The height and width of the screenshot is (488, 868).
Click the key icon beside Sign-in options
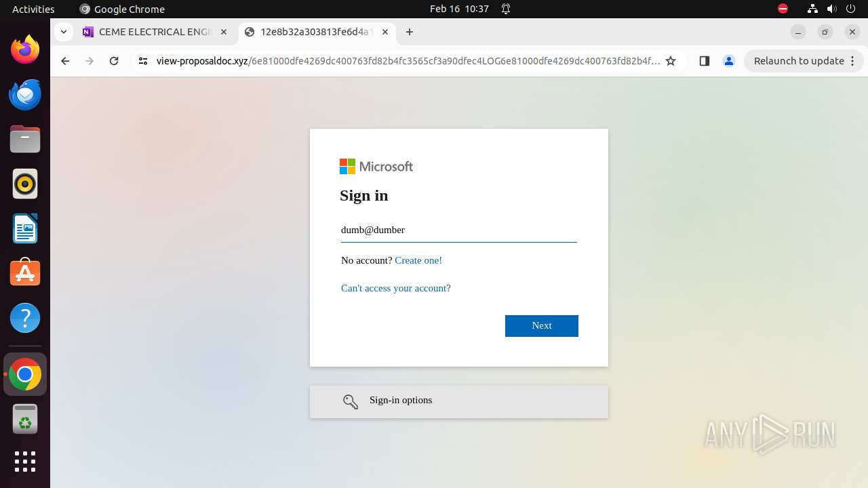click(x=351, y=402)
